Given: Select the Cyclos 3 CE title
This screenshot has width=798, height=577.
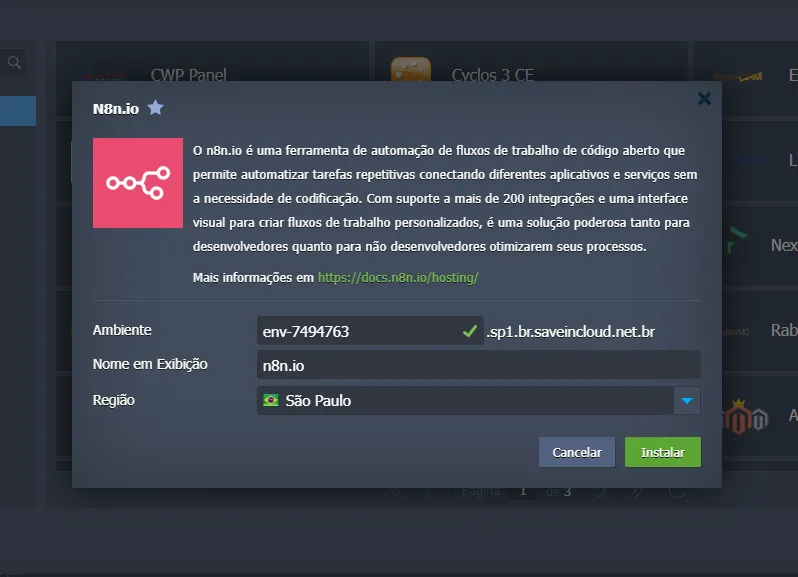Looking at the screenshot, I should (492, 75).
